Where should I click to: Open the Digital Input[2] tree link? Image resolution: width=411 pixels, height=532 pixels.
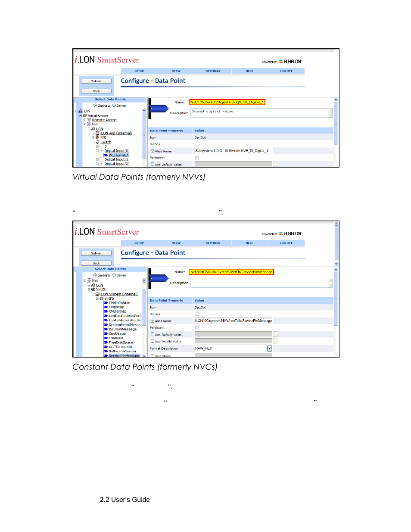click(x=117, y=164)
